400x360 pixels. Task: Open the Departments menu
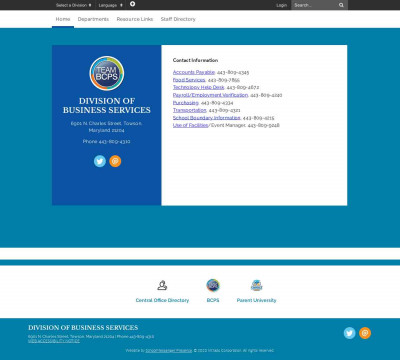click(93, 19)
